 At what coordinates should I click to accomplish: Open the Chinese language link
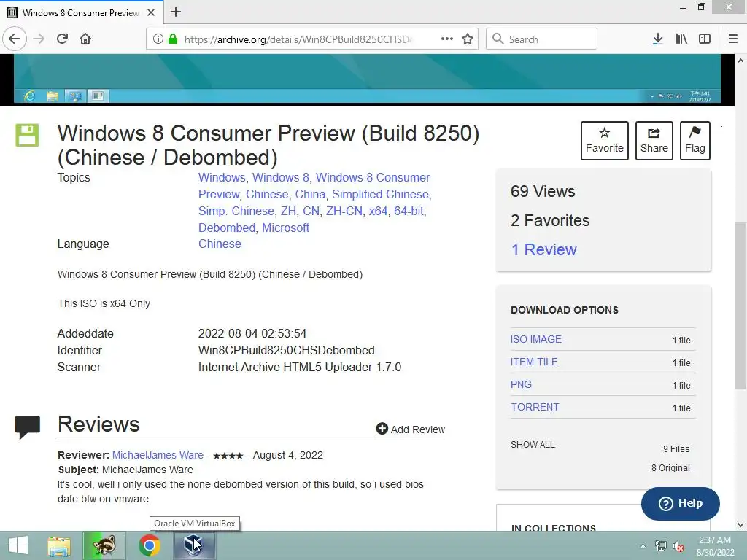[x=220, y=244]
